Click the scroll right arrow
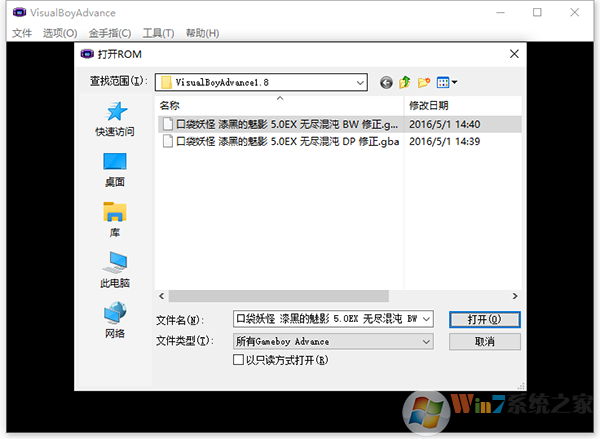Viewport: 600px width, 439px height. (515, 296)
